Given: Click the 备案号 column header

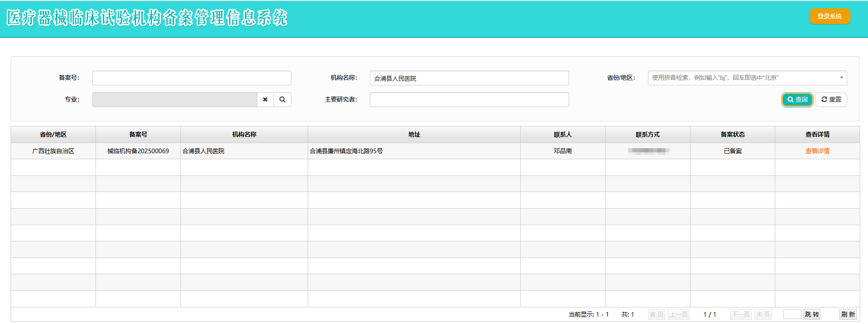Looking at the screenshot, I should [x=138, y=134].
